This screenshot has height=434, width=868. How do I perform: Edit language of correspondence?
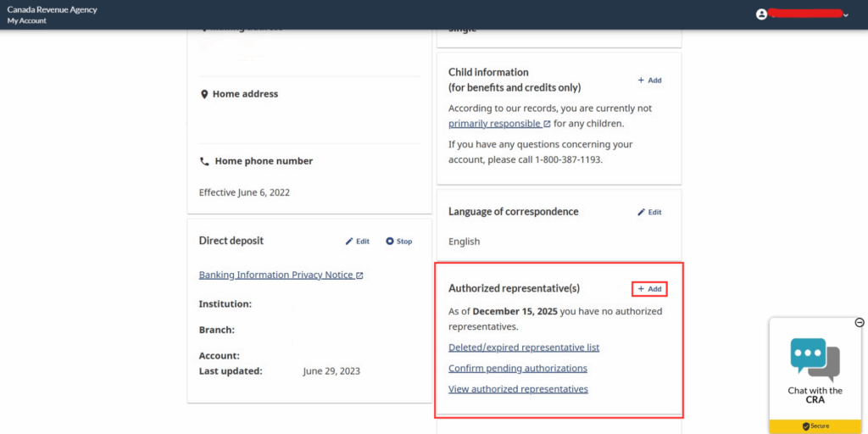tap(649, 212)
